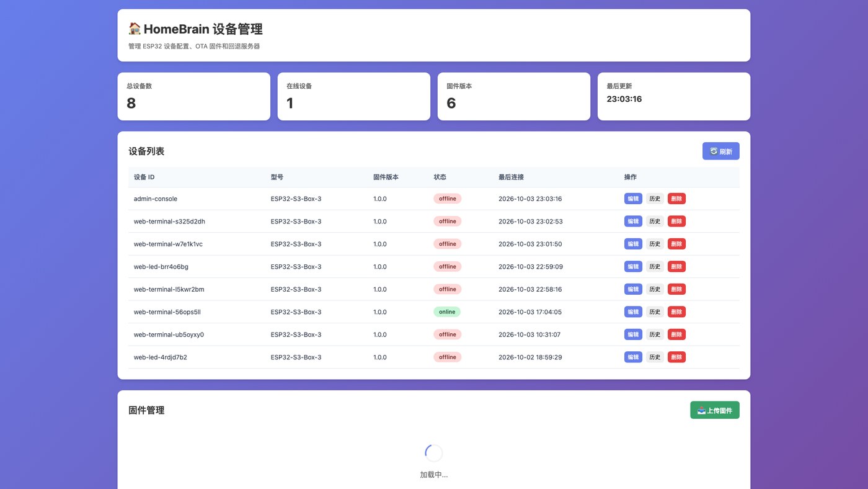Click the online status badge
This screenshot has height=489, width=868.
click(447, 312)
